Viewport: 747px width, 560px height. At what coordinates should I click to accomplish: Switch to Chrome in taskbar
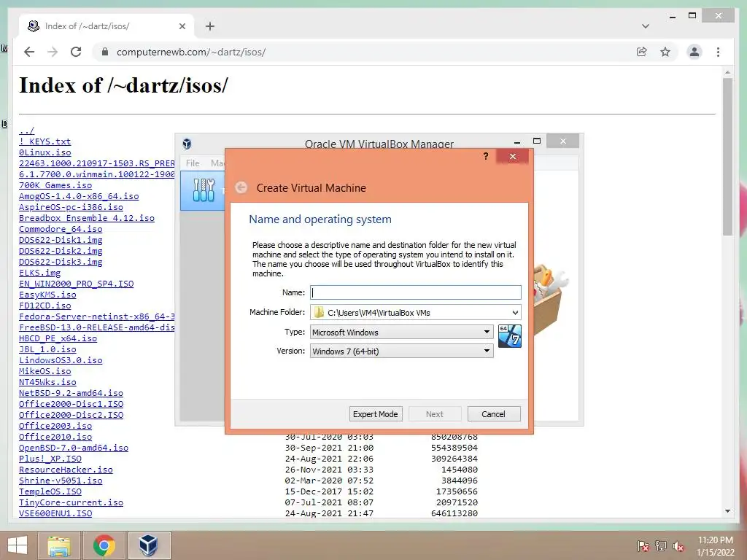click(x=104, y=545)
